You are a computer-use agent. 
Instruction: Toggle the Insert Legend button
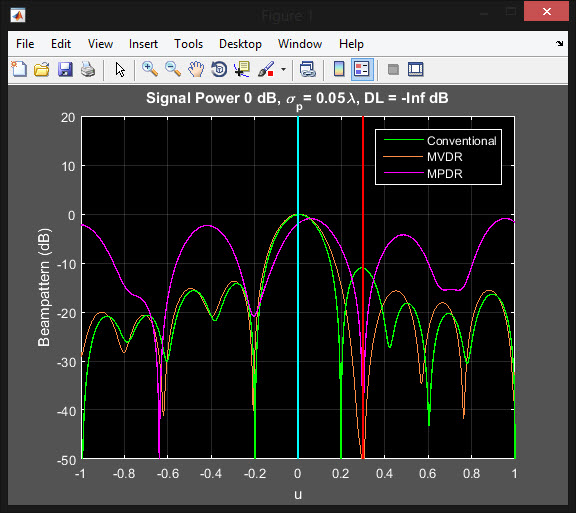[362, 69]
